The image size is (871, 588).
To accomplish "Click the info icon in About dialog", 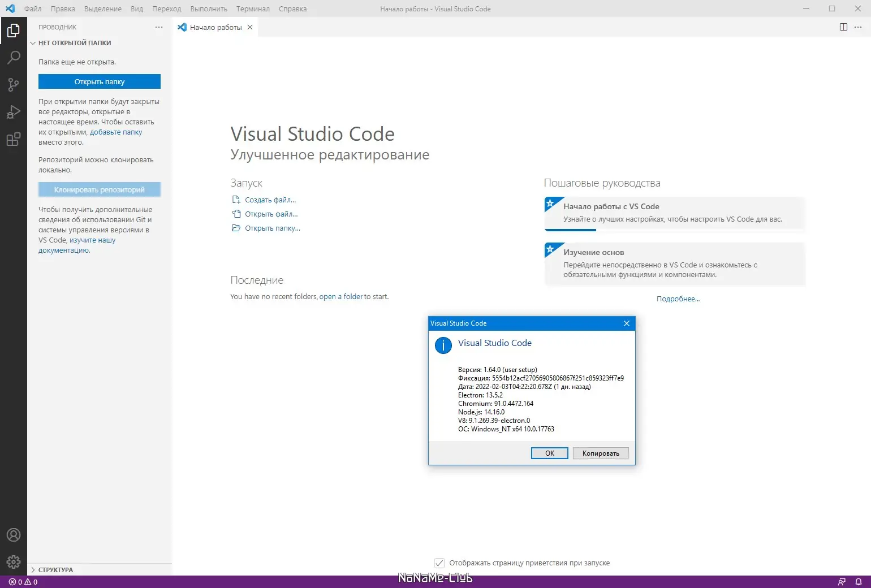I will pos(443,345).
